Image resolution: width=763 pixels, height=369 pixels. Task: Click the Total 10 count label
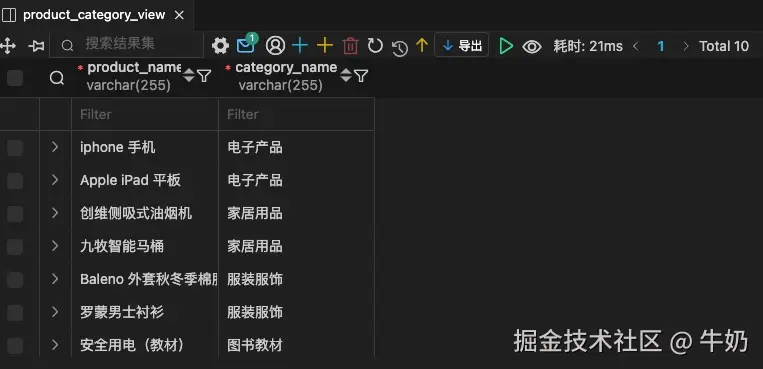point(724,46)
